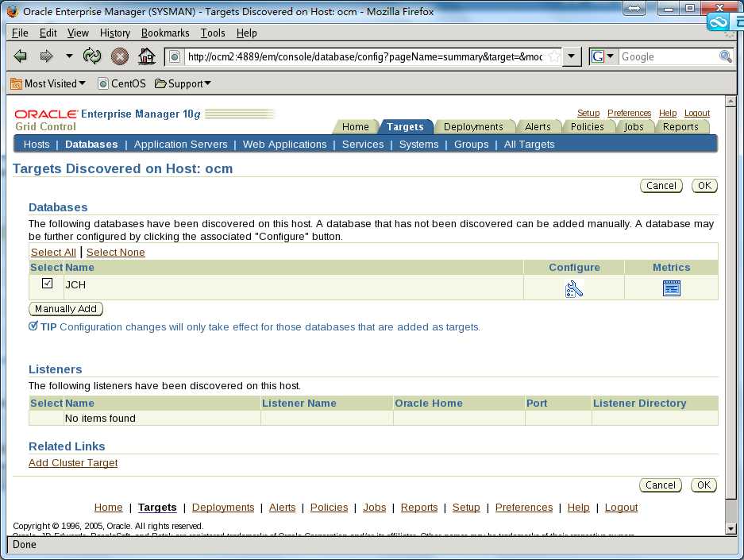Switch to the Targets tab
744x560 pixels.
pos(405,127)
